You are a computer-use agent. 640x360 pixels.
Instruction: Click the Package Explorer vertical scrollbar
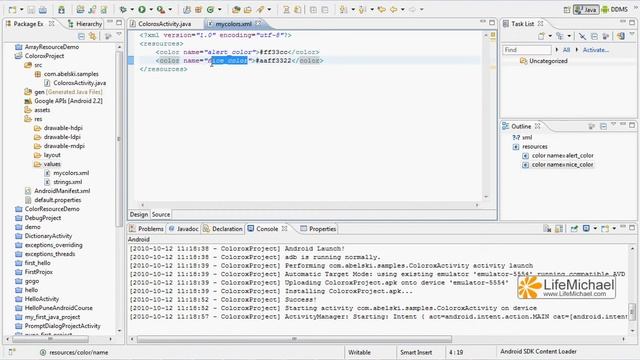(119, 139)
